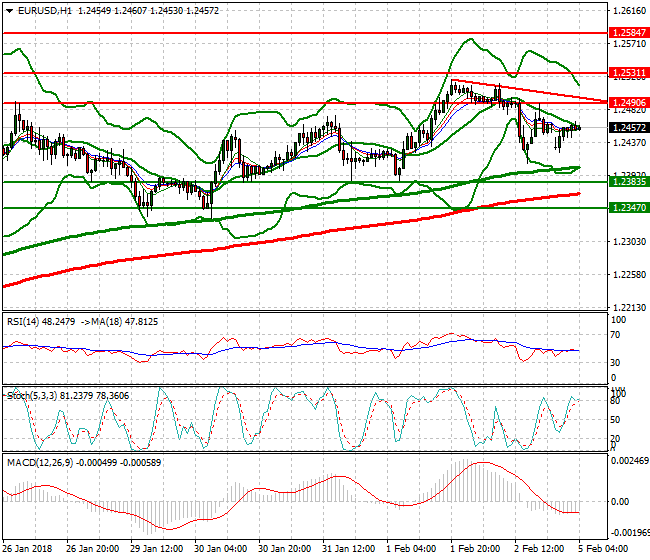Select the 1 Feb 04:00 time label
The width and height of the screenshot is (650, 560).
coord(411,549)
